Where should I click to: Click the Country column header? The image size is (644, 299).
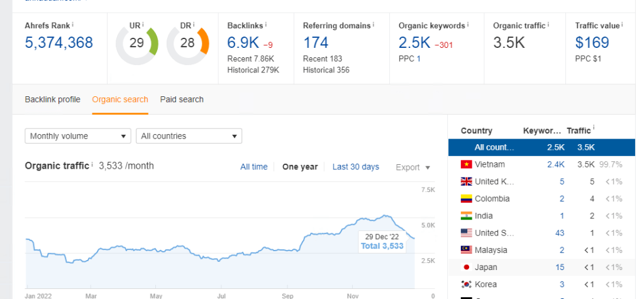(477, 131)
